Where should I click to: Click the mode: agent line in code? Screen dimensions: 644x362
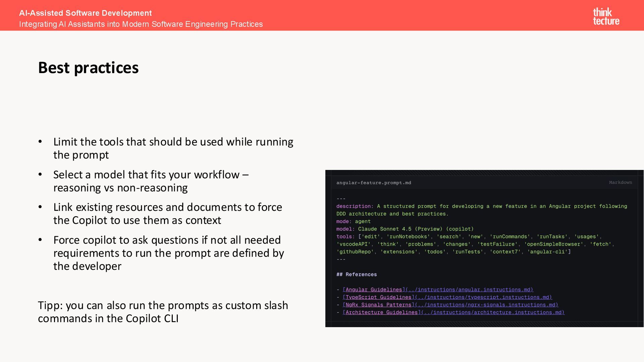pyautogui.click(x=354, y=222)
